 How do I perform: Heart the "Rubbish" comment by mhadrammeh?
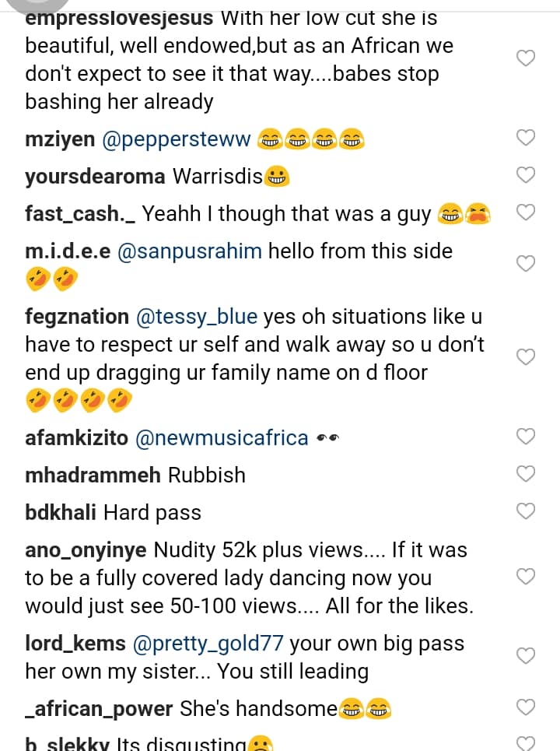click(x=527, y=473)
